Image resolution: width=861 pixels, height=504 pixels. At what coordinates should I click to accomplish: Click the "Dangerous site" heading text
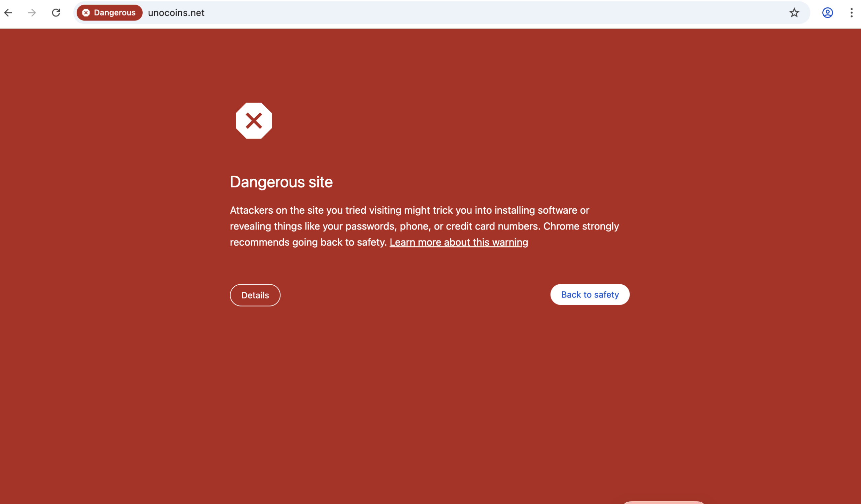click(281, 182)
